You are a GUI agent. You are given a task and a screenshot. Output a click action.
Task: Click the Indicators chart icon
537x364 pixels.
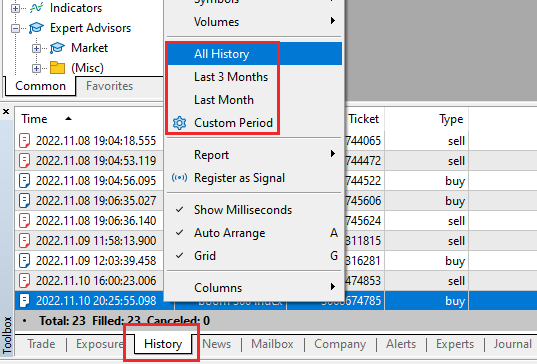coord(36,8)
